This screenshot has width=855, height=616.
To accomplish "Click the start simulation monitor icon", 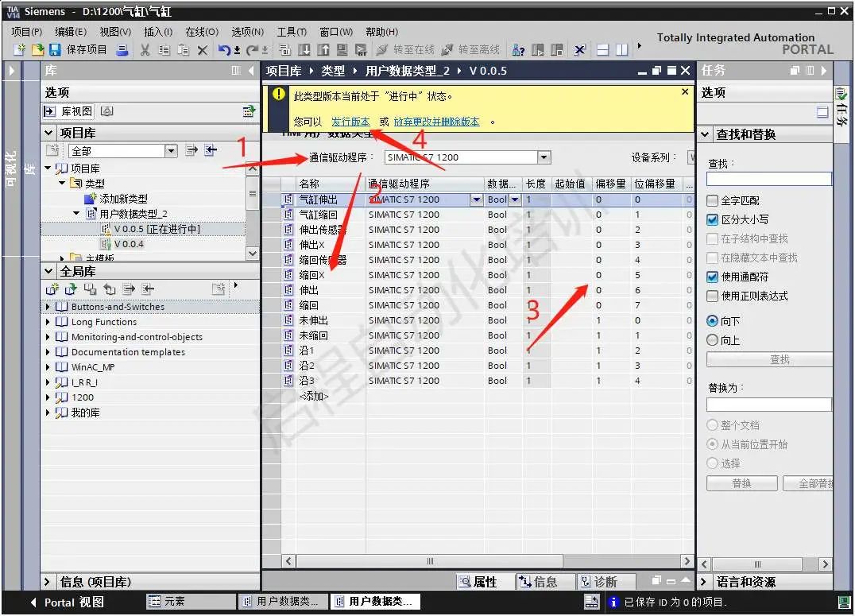I will click(342, 49).
